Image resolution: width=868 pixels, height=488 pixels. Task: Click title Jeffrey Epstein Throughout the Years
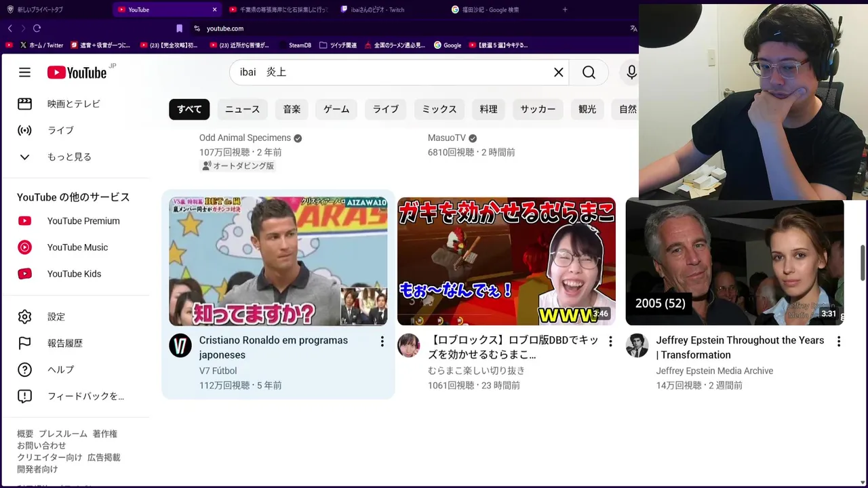tap(740, 348)
